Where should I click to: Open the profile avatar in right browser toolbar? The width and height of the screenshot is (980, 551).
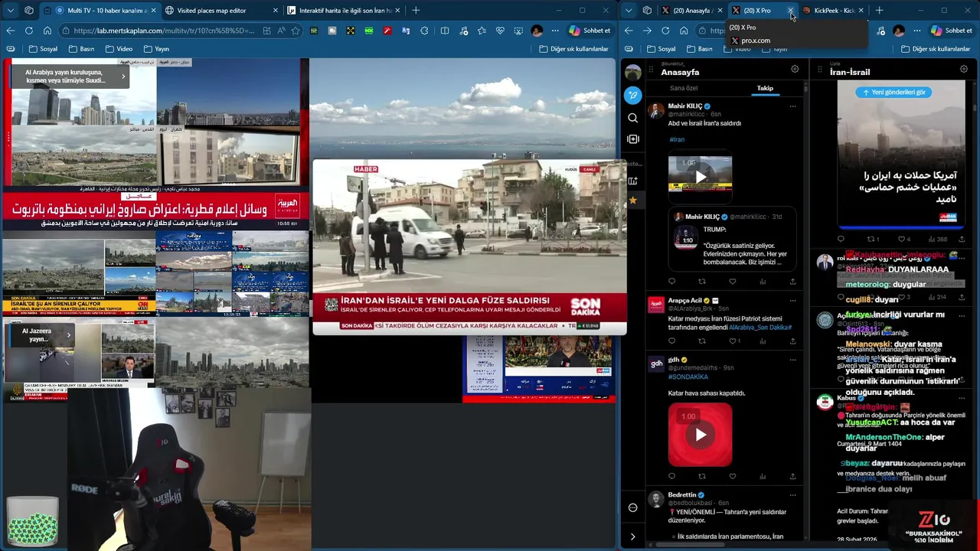tap(899, 31)
